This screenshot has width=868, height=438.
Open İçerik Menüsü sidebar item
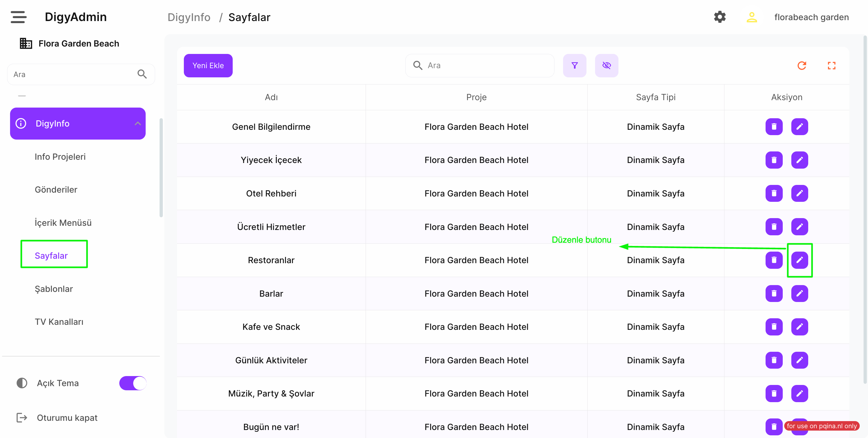pos(63,223)
